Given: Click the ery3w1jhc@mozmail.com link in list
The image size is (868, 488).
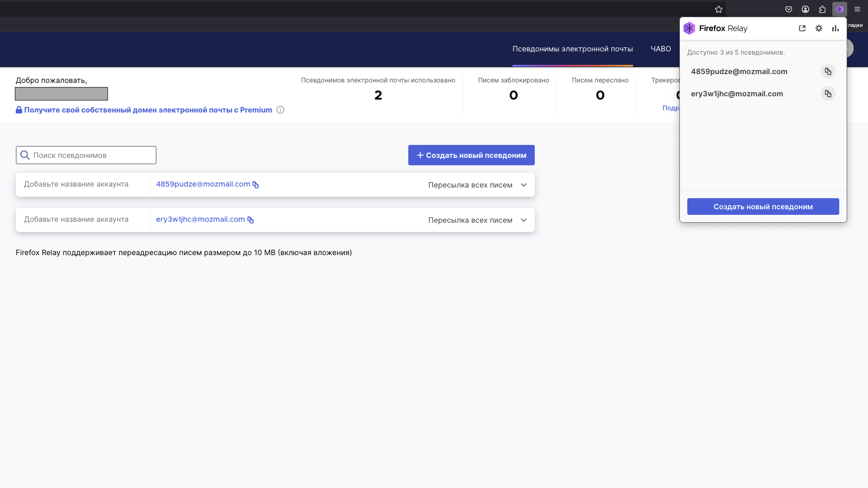Looking at the screenshot, I should (200, 219).
